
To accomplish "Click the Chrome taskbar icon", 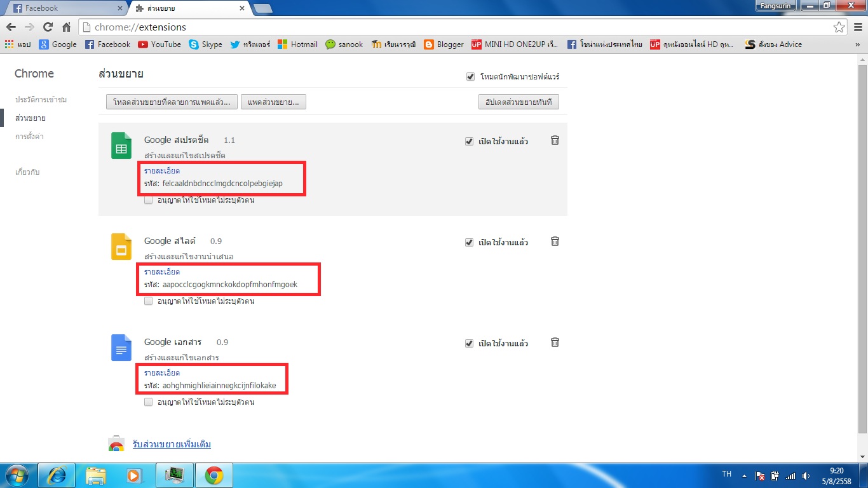I will tap(213, 476).
